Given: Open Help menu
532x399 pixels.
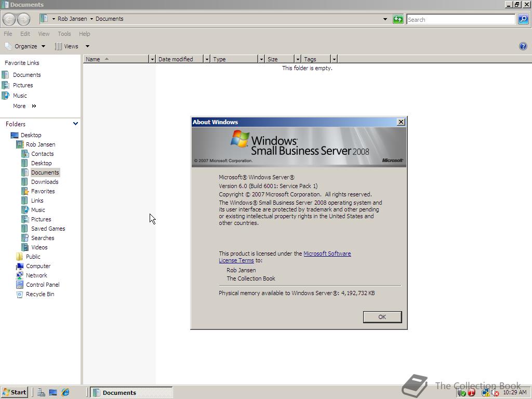Looking at the screenshot, I should [x=85, y=34].
